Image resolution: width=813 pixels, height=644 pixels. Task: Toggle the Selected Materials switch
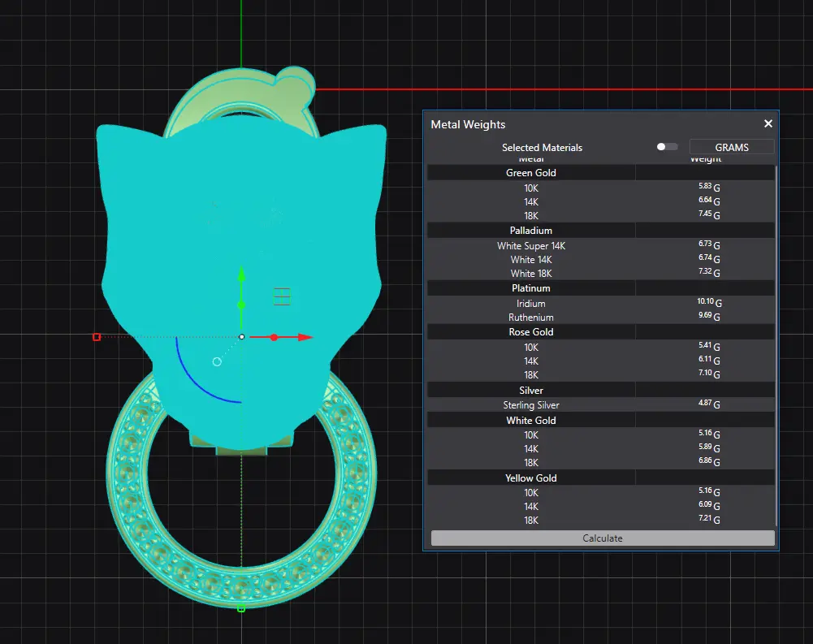click(x=667, y=147)
